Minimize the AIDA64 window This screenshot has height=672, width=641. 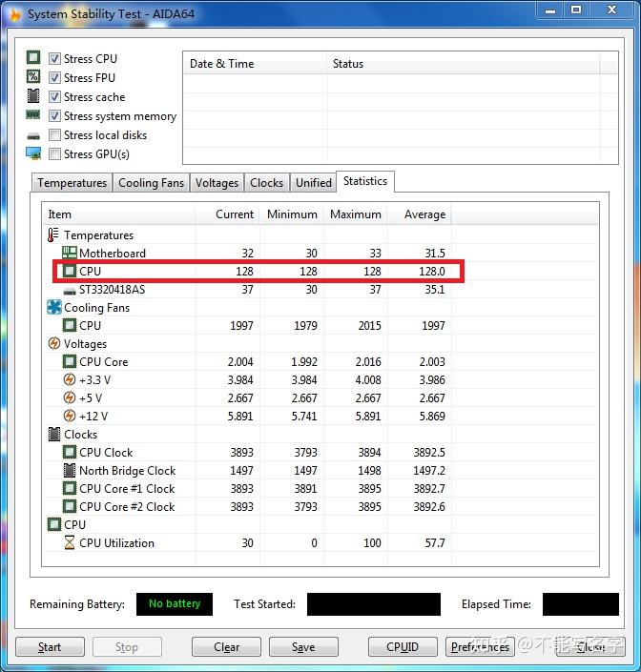[x=550, y=10]
